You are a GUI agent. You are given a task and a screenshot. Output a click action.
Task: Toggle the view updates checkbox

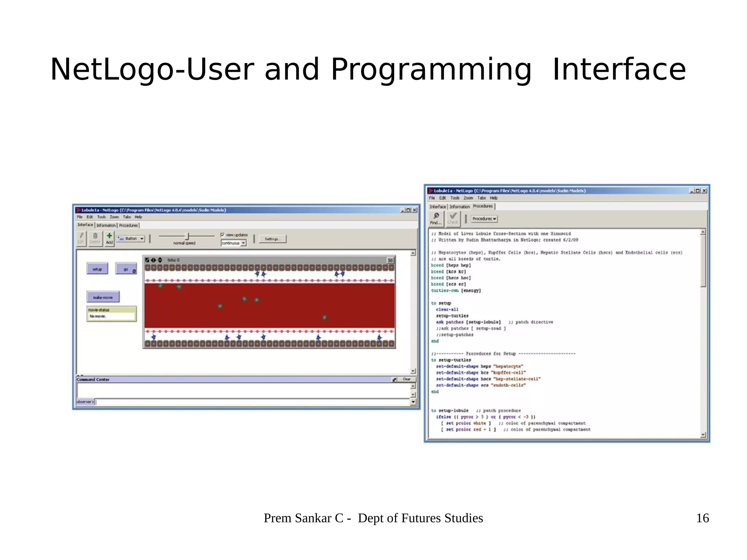click(x=222, y=235)
